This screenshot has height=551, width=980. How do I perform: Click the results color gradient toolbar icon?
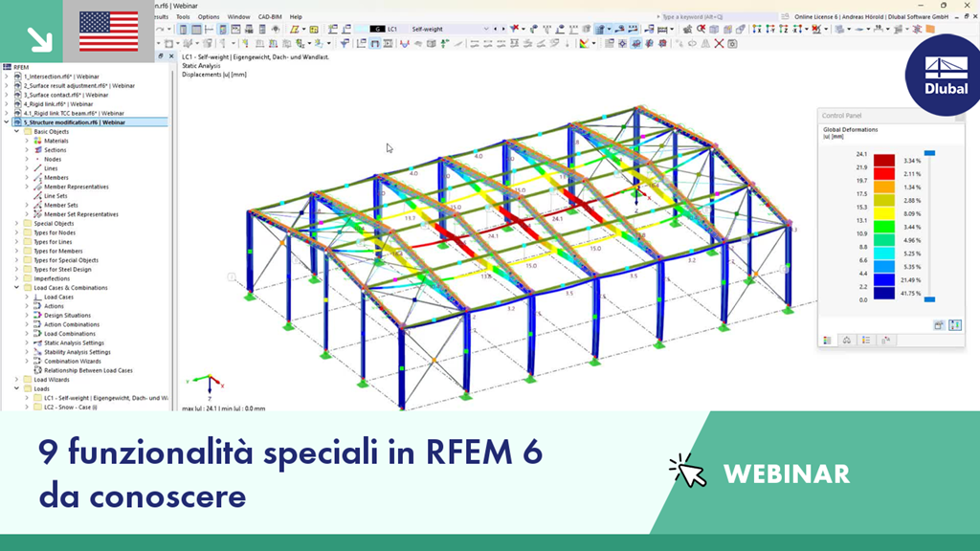[584, 44]
